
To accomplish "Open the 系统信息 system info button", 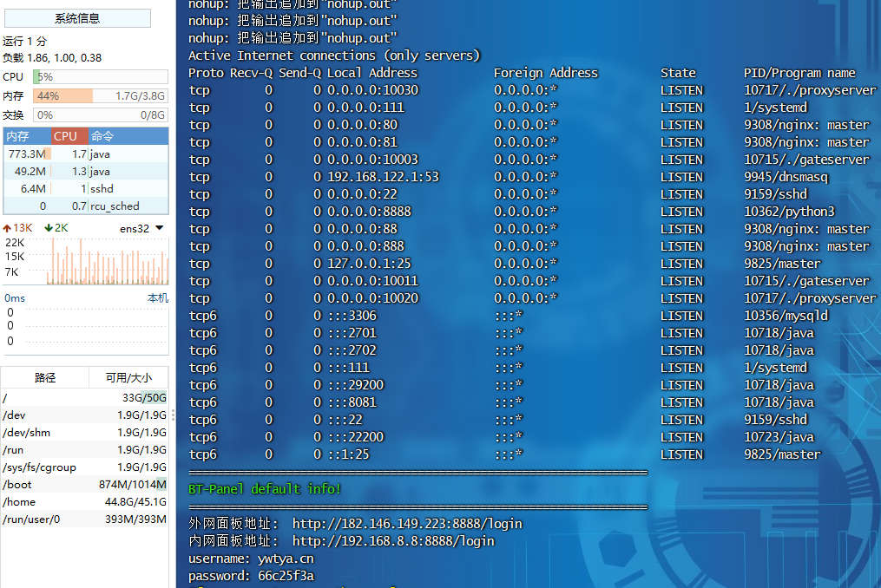I will click(77, 18).
